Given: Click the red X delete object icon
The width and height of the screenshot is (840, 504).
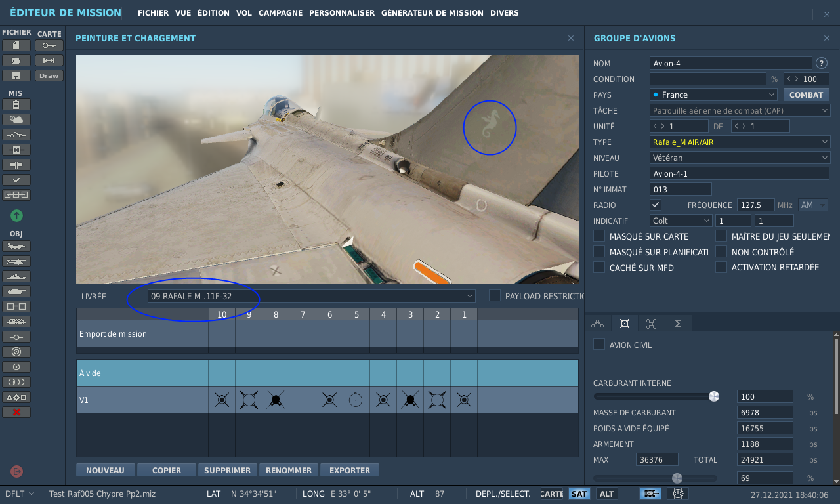Looking at the screenshot, I should [x=16, y=412].
